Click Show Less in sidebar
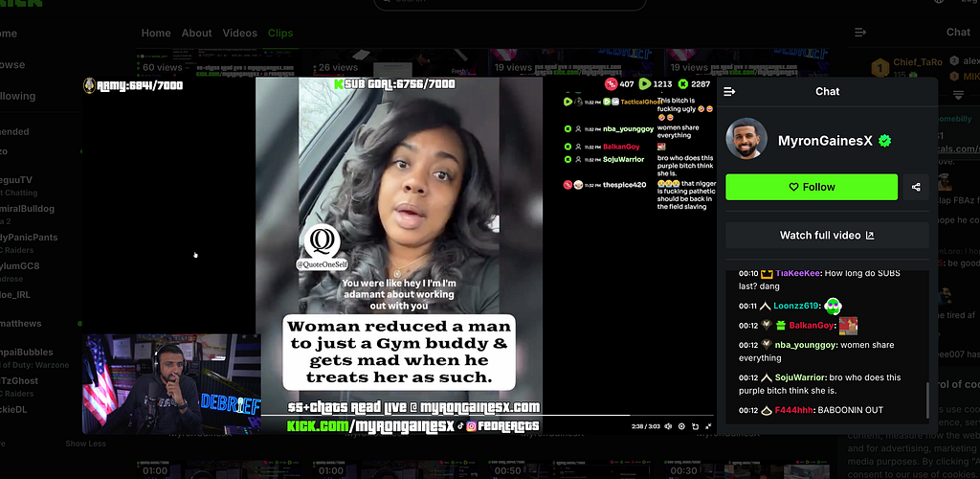The width and height of the screenshot is (980, 479). 85,444
